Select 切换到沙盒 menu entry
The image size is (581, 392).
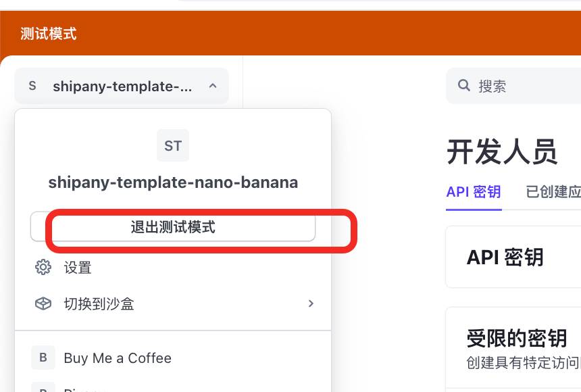(99, 304)
